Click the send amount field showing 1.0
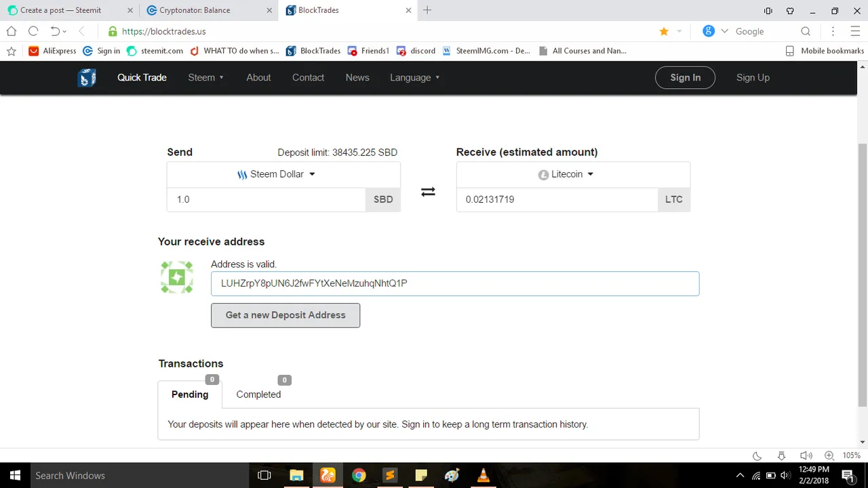This screenshot has width=868, height=488. [266, 199]
